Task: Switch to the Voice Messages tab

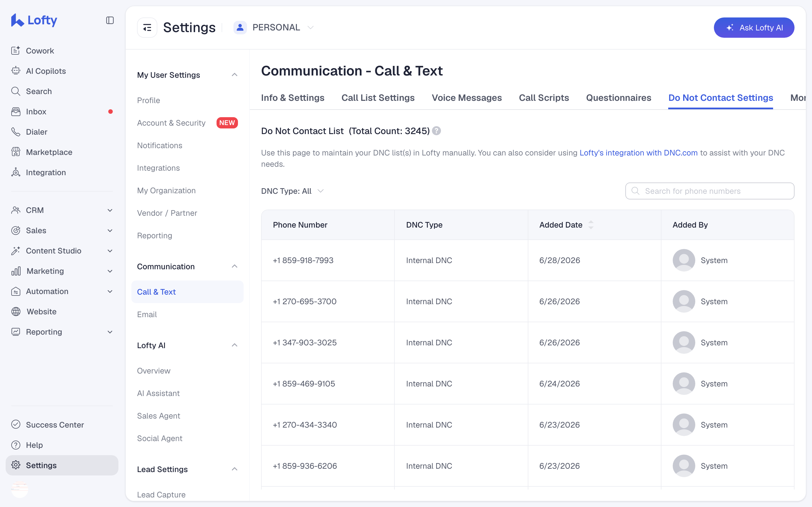Action: [466, 98]
